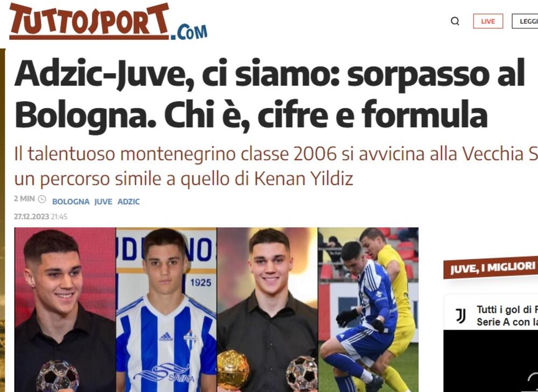Open the Tutti i gol video title

point(507,316)
